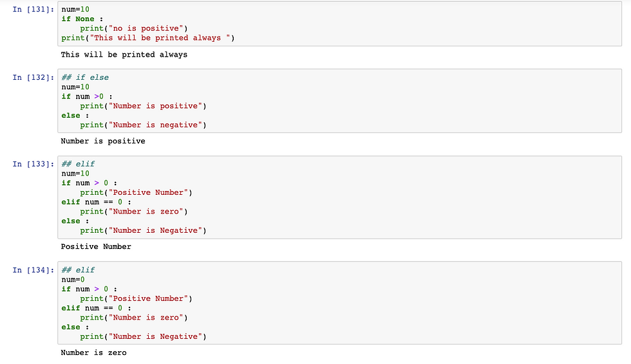Place cursor in 'if None :' line

click(82, 19)
